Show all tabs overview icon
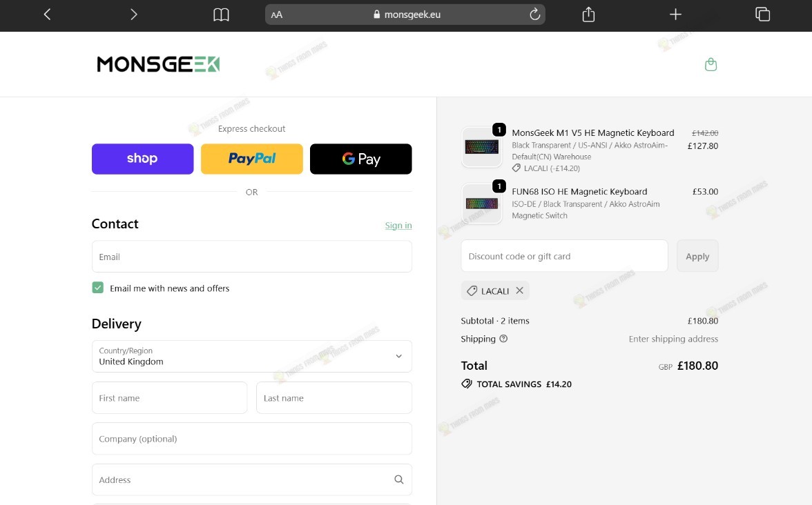 tap(762, 14)
